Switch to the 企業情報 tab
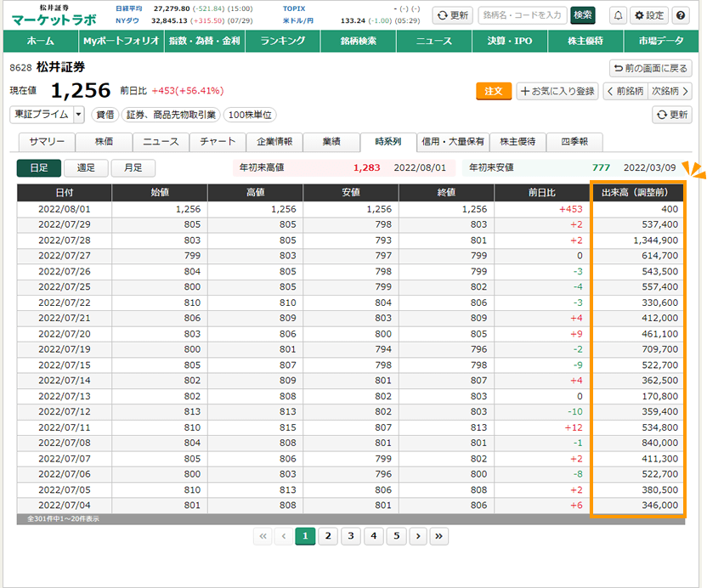The height and width of the screenshot is (588, 707). coord(274,142)
